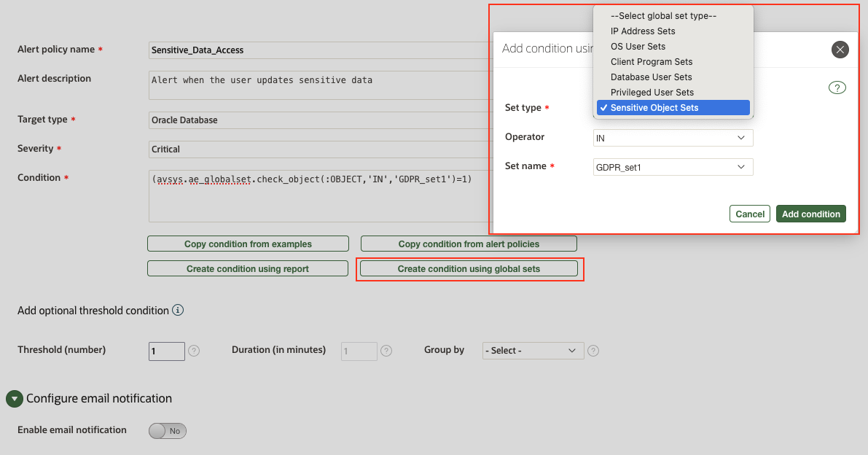Click Copy condition from examples

coord(248,243)
